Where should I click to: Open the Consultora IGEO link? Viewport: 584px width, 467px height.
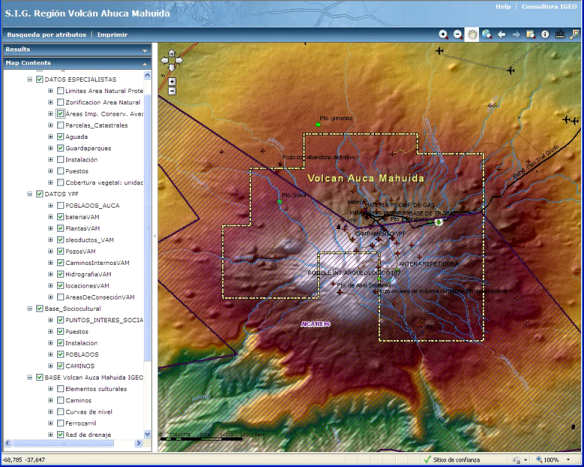549,6
